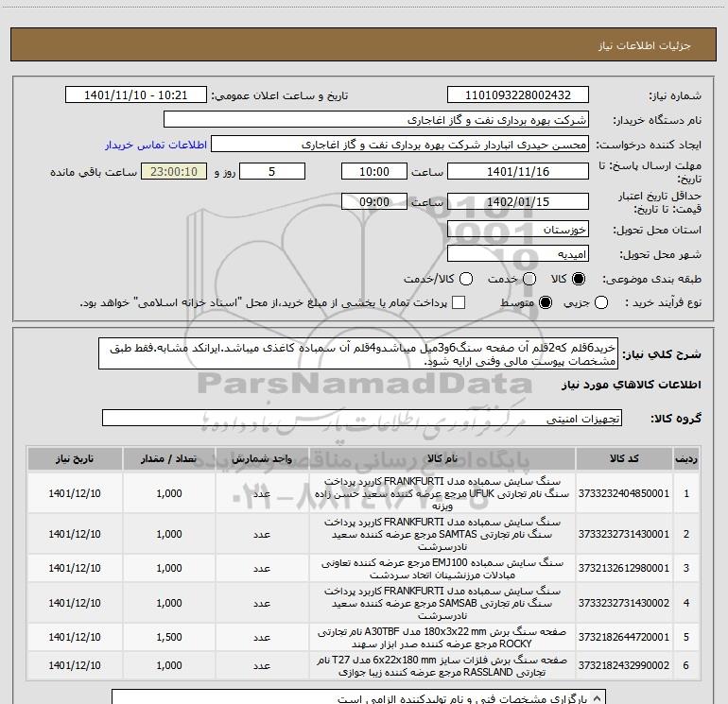728x704 pixels.
Task: Click the note about uploading technical specifications
Action: click(462, 699)
